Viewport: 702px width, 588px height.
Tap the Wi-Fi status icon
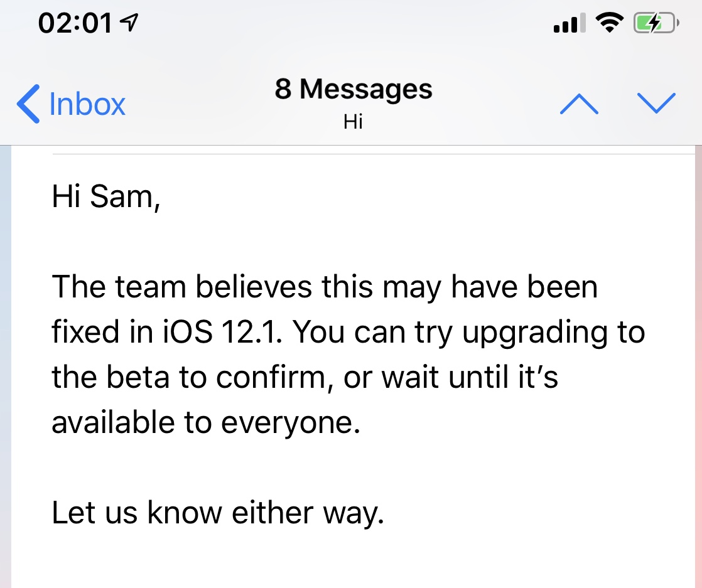point(609,23)
